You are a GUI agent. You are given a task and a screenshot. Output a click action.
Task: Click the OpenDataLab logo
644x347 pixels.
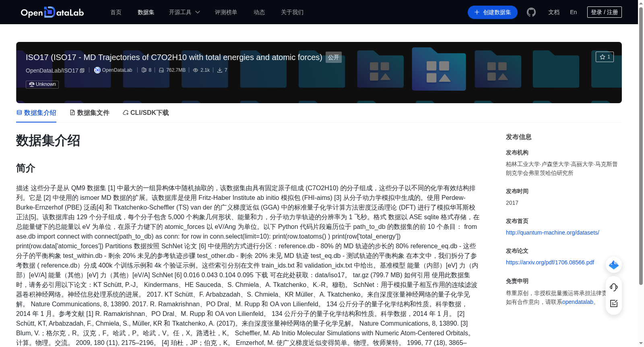[x=52, y=12]
